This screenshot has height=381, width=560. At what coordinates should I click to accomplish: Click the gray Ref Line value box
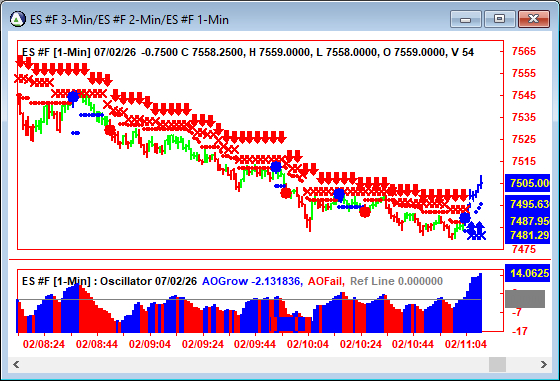525,299
